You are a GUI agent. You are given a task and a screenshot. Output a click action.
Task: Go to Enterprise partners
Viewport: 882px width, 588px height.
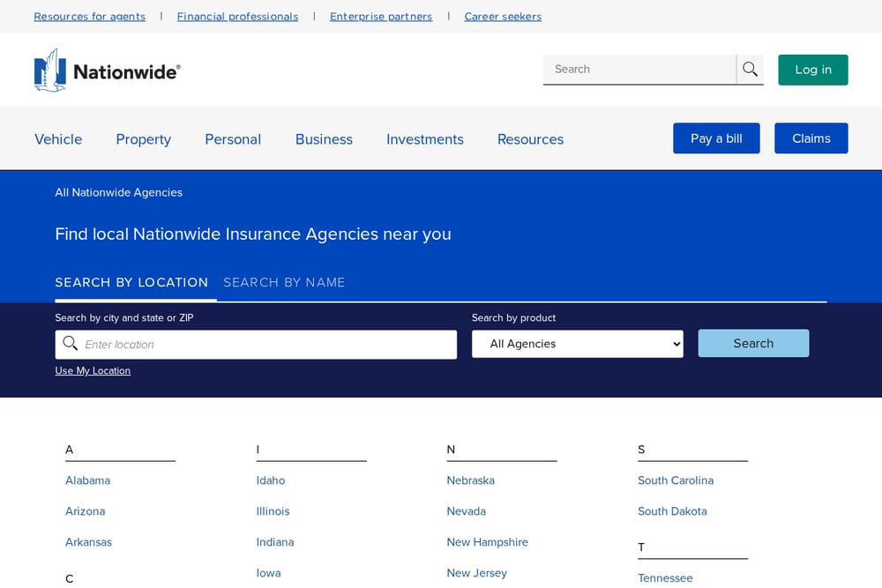pos(381,16)
